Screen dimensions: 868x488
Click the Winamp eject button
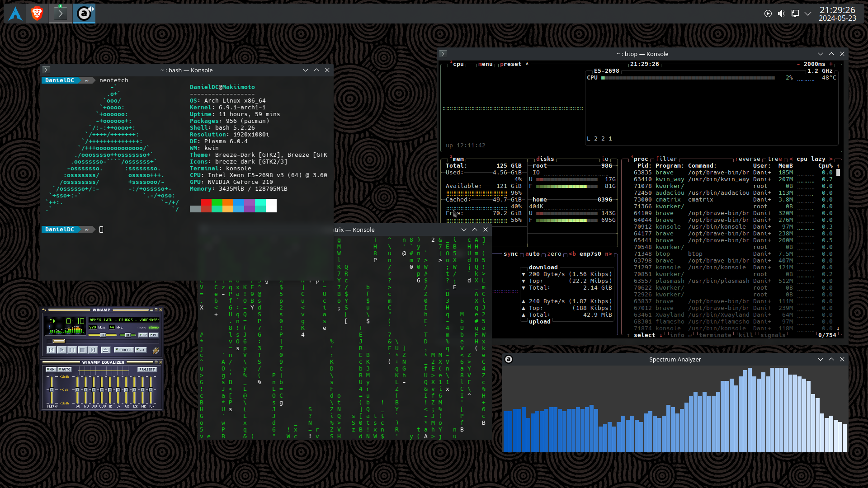pyautogui.click(x=106, y=350)
